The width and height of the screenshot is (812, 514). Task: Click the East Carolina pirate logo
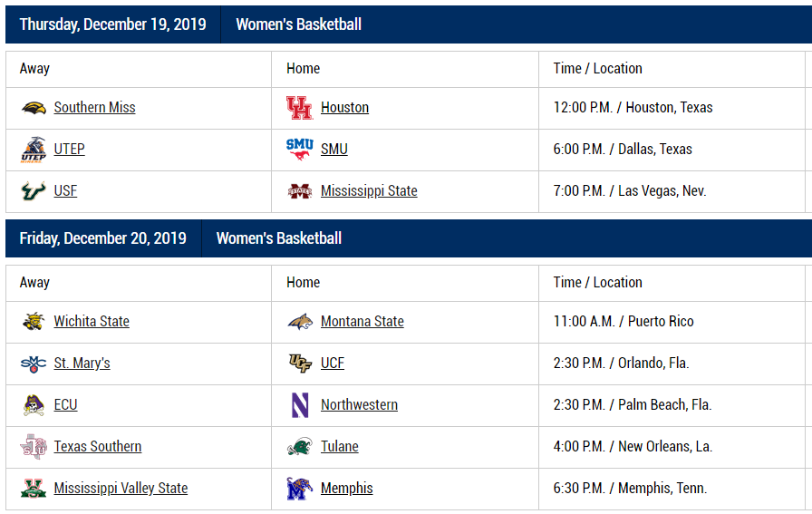[x=34, y=405]
